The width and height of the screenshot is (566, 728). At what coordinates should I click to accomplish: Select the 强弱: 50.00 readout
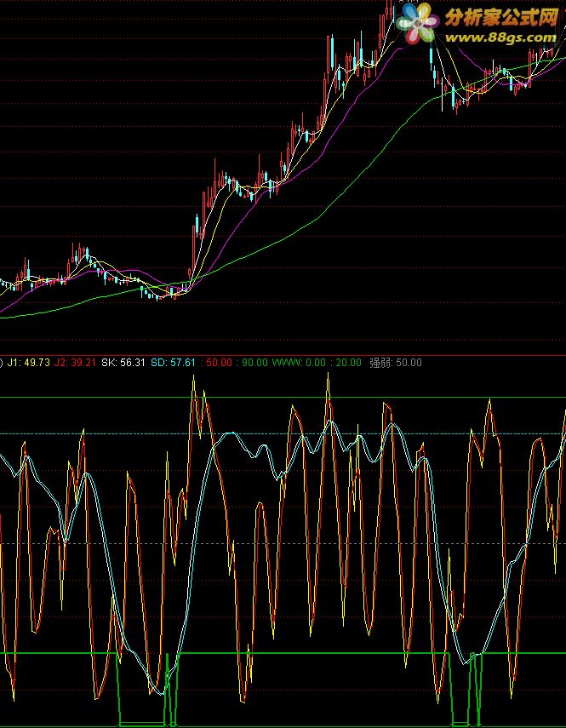point(395,363)
